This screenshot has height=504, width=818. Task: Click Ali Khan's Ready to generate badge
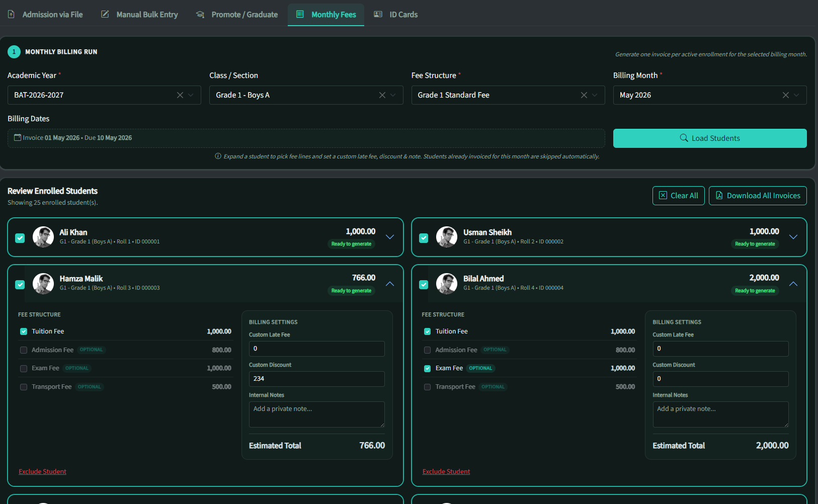[351, 244]
